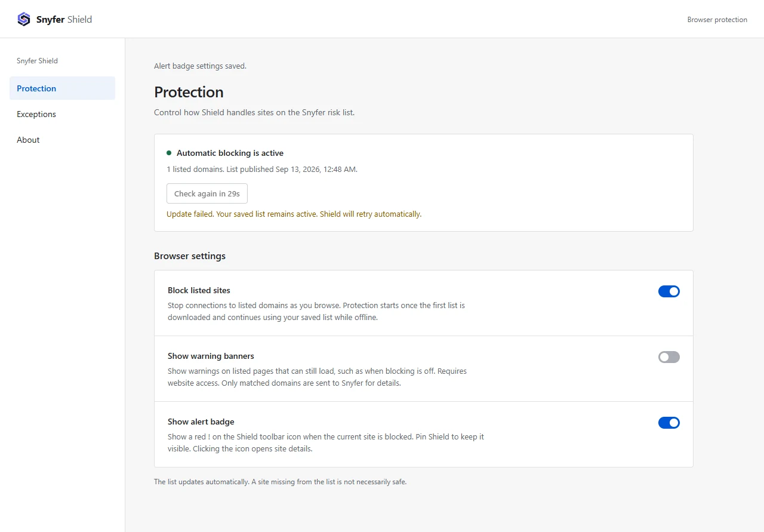
Task: Click the Check again button
Action: [x=207, y=193]
